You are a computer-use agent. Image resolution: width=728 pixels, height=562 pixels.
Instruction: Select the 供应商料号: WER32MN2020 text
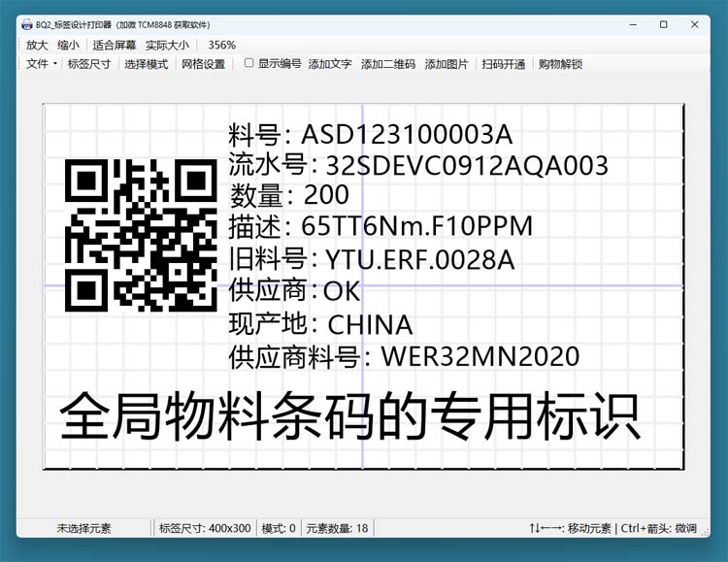[x=404, y=356]
